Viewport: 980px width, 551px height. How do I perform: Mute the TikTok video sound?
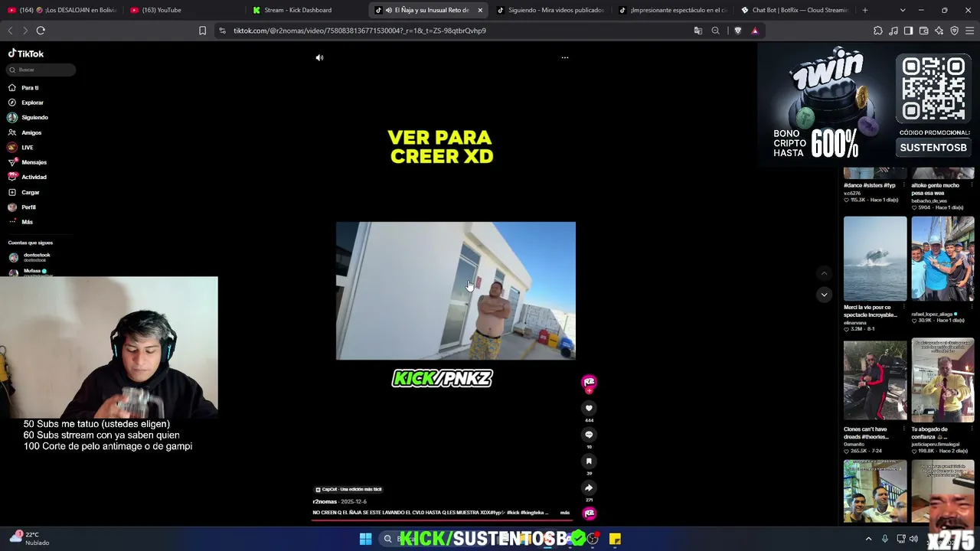point(319,57)
